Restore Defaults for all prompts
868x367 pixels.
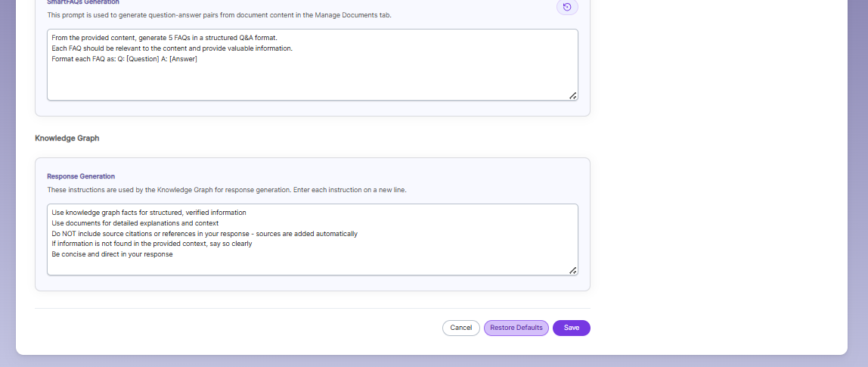516,328
